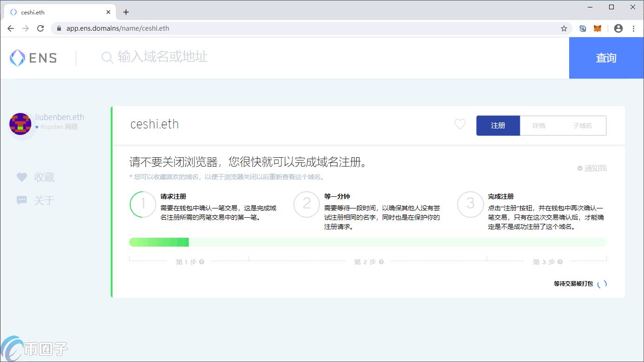Click the 第 3 步 help question icon
Viewport: 644px width, 362px height.
click(560, 262)
